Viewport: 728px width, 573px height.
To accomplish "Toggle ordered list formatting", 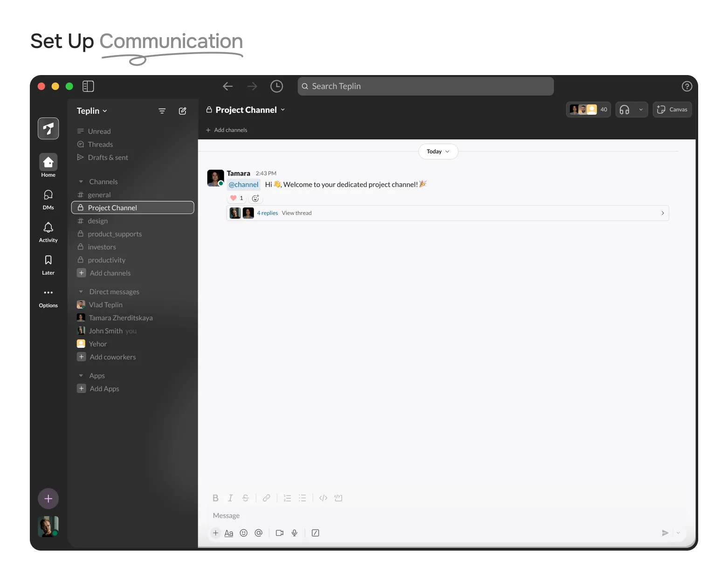I will coord(287,498).
